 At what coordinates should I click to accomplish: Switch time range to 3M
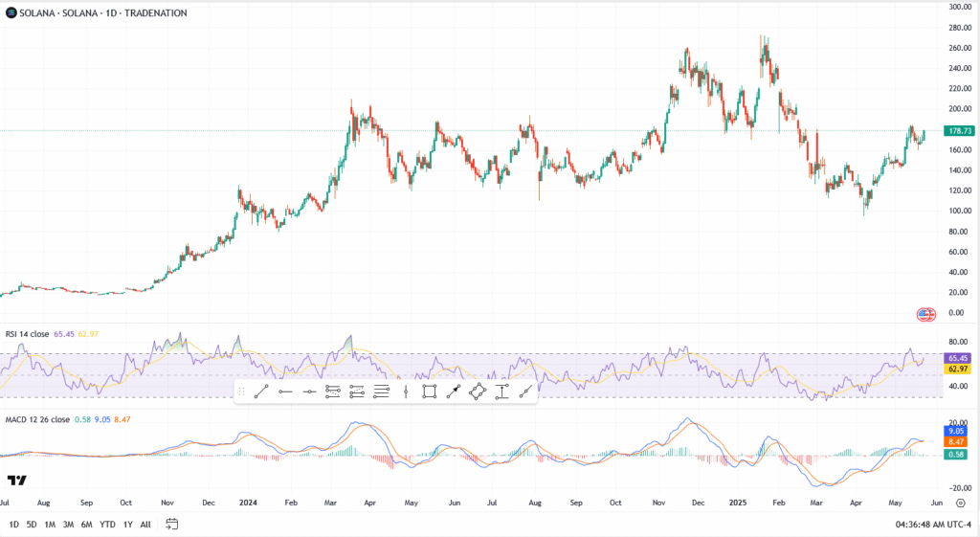[69, 524]
